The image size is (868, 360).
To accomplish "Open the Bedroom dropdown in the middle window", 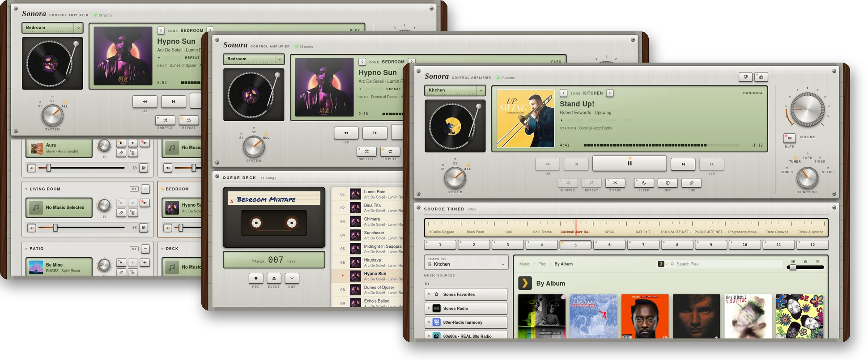I will pos(254,59).
